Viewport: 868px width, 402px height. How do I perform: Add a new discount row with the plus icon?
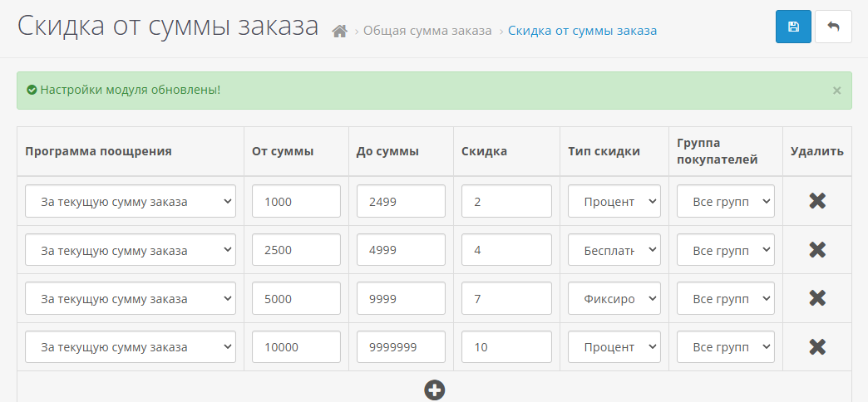tap(435, 390)
